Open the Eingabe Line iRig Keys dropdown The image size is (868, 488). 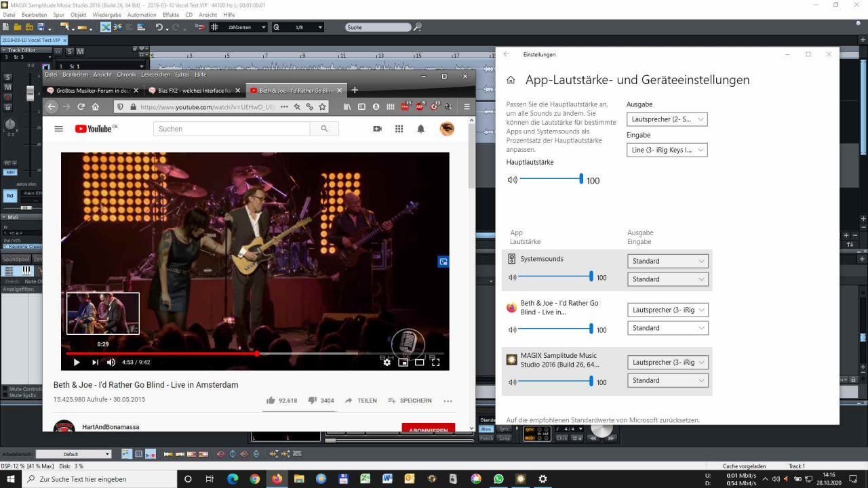[667, 150]
